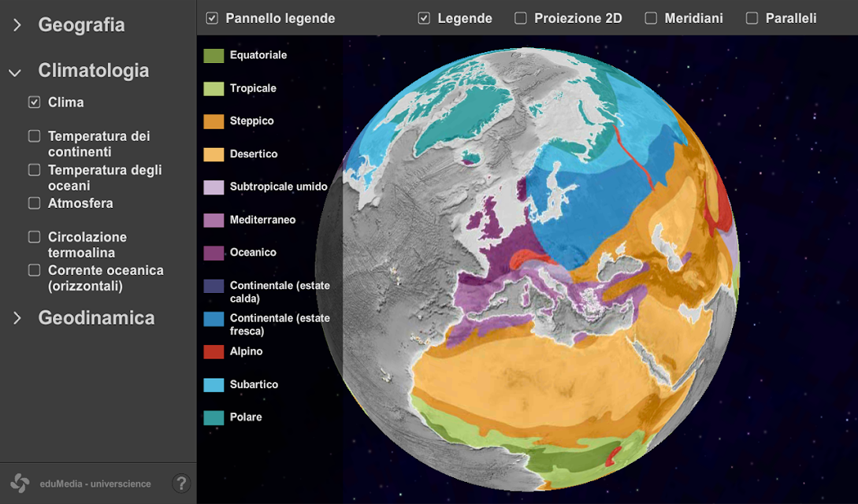Open the Geografia menu heading
The width and height of the screenshot is (858, 504).
click(81, 25)
